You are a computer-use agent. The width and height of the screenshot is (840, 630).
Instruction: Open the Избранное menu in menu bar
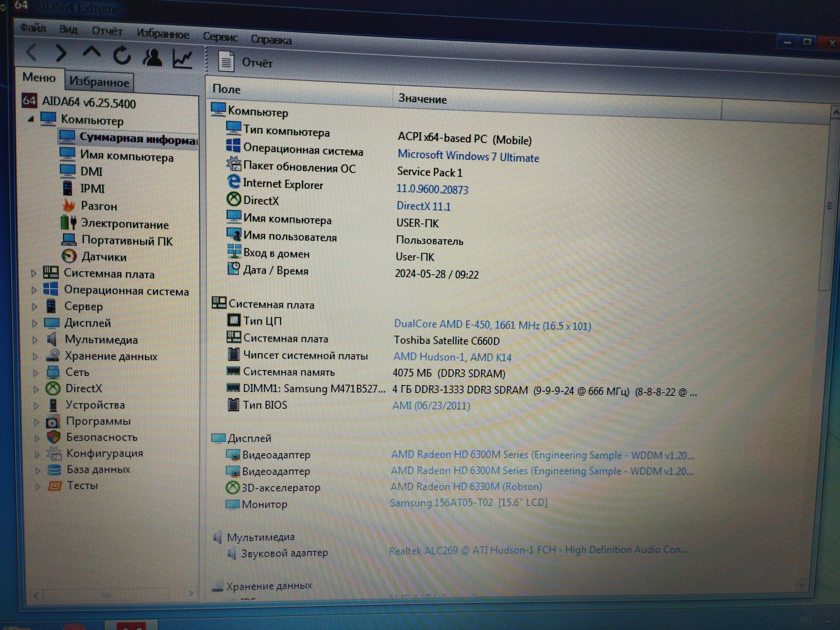coord(163,34)
